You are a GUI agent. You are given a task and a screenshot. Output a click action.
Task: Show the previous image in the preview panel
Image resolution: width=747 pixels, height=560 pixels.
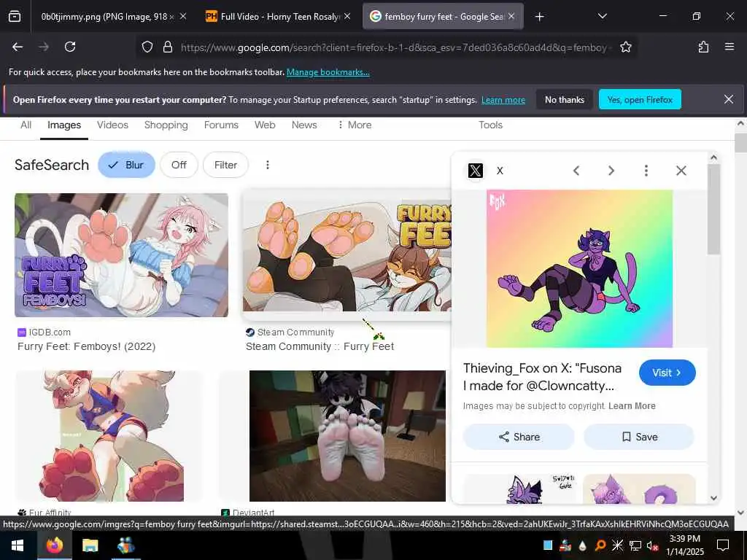576,171
